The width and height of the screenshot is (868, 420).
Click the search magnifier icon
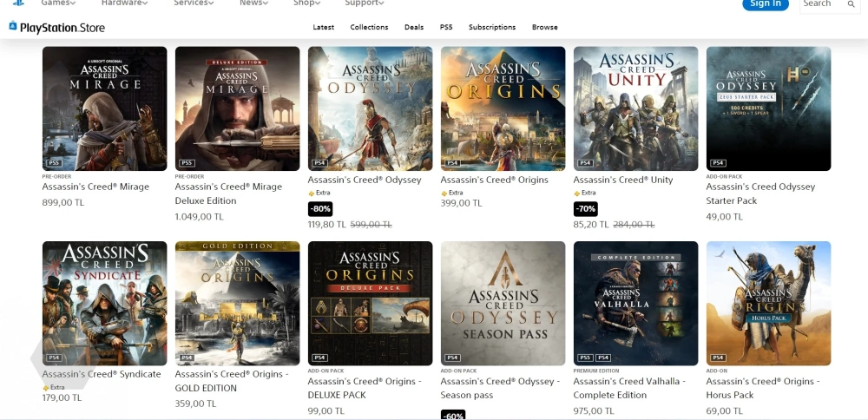[851, 4]
